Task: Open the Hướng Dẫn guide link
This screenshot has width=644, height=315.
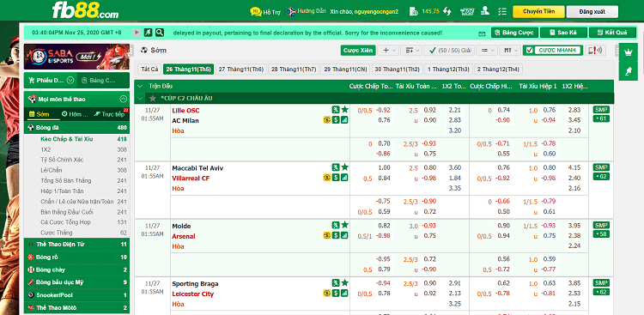Action: click(x=307, y=11)
